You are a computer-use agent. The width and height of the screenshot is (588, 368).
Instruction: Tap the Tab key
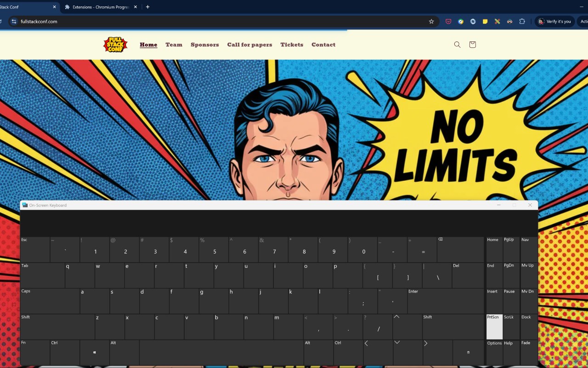[x=42, y=275]
